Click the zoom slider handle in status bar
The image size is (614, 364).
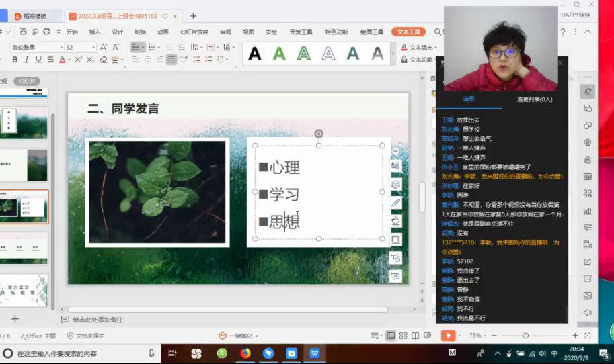[525, 336]
